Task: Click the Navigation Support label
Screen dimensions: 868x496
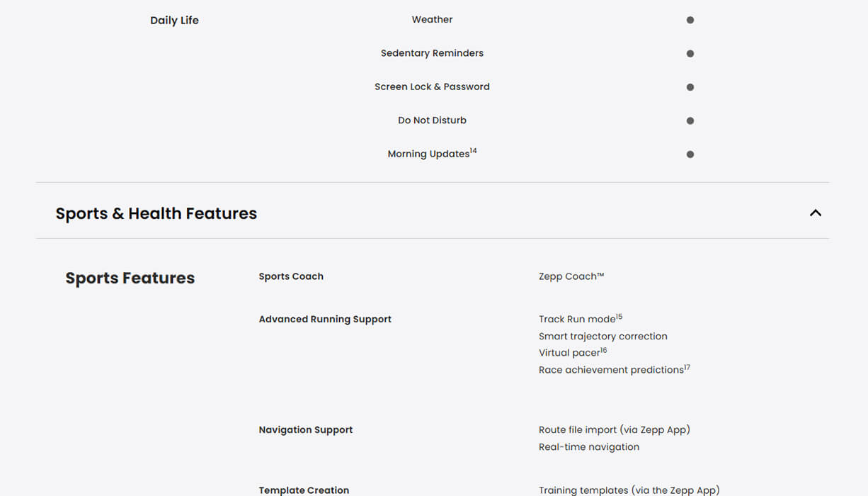Action: 305,429
